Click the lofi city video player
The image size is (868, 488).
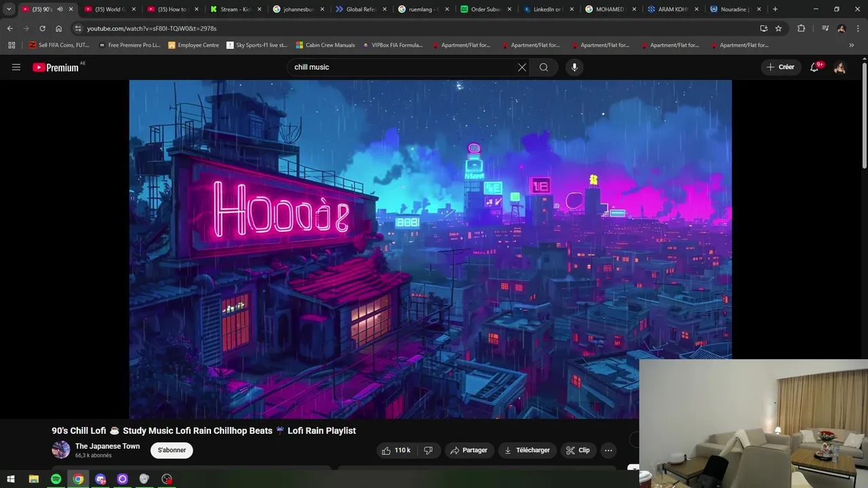[431, 249]
